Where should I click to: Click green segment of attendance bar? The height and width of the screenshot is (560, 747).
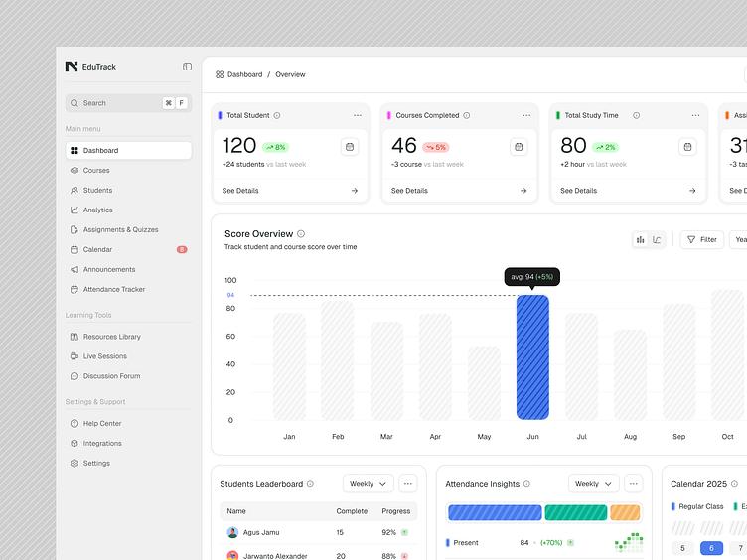(576, 513)
